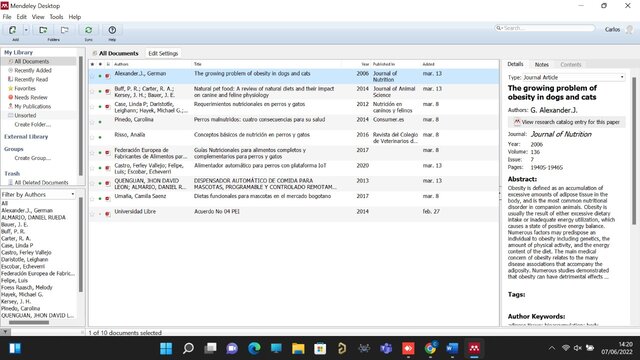
Task: Open the Windows Start button in taskbar
Action: pos(166,348)
